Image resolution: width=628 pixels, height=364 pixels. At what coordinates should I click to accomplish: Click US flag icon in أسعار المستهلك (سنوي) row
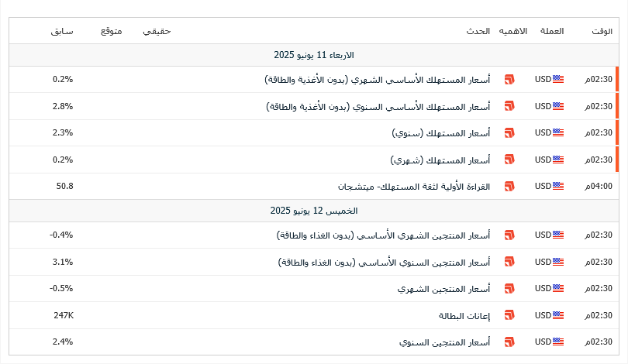click(x=558, y=132)
